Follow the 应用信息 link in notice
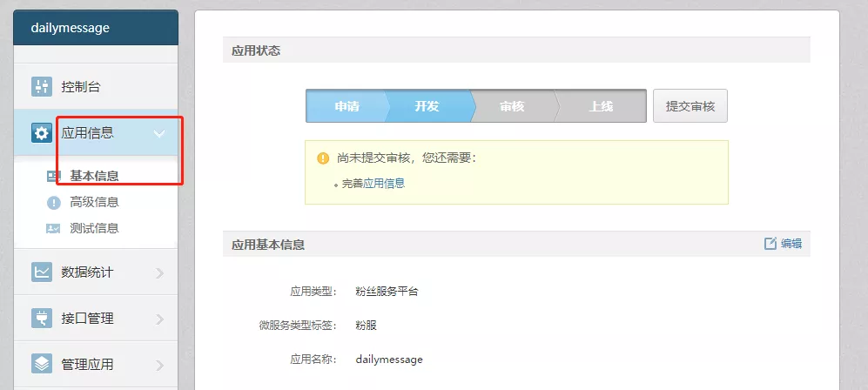868x390 pixels. pyautogui.click(x=384, y=184)
